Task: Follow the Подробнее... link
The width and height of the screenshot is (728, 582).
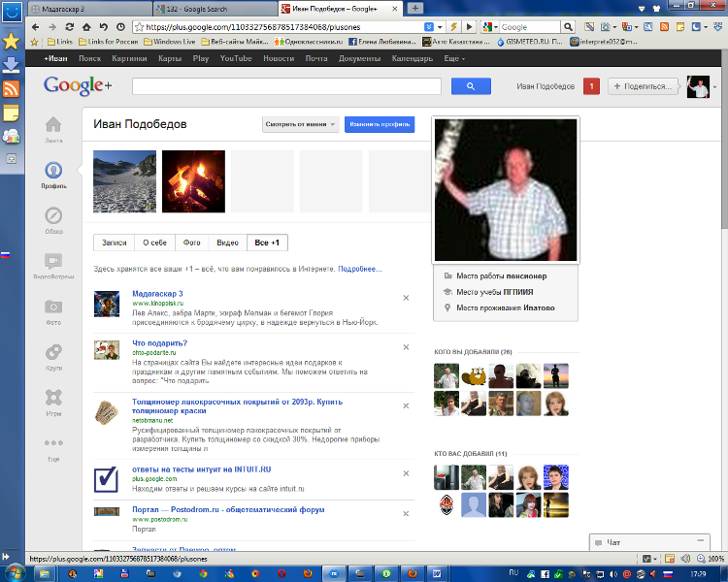Action: pyautogui.click(x=360, y=269)
